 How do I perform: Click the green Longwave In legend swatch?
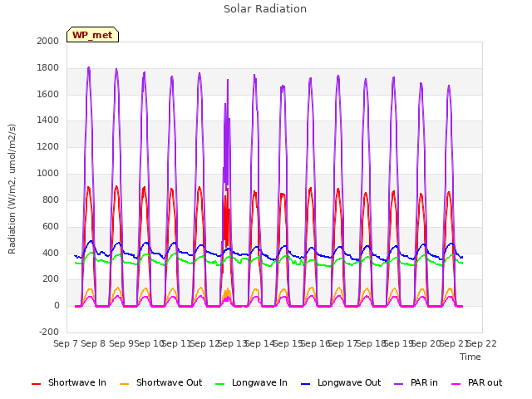point(220,384)
